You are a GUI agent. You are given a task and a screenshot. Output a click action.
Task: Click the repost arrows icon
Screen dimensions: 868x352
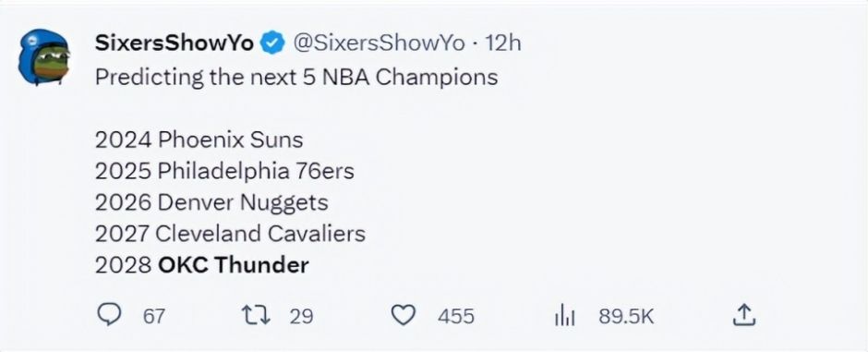point(256,315)
